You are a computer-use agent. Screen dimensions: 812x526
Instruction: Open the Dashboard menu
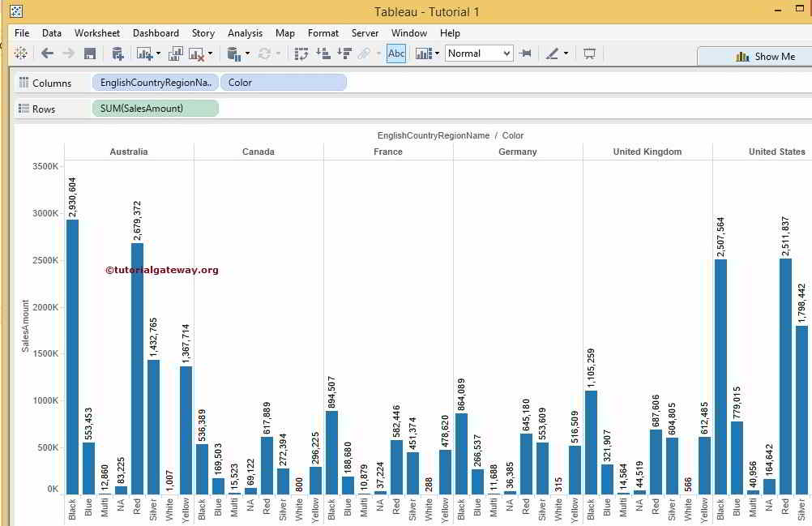pos(156,33)
